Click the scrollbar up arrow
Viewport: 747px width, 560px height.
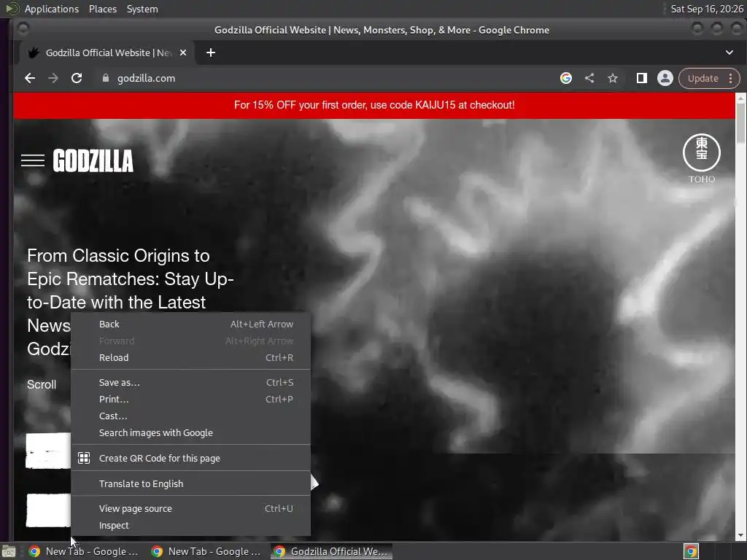(741, 98)
